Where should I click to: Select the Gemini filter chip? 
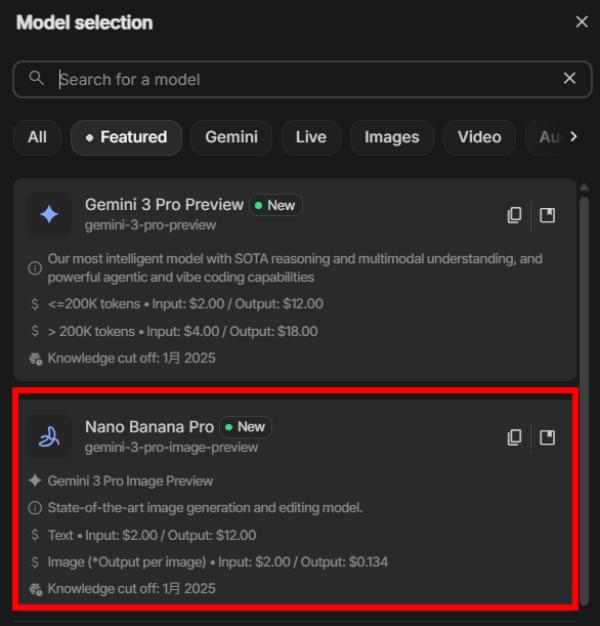click(231, 137)
